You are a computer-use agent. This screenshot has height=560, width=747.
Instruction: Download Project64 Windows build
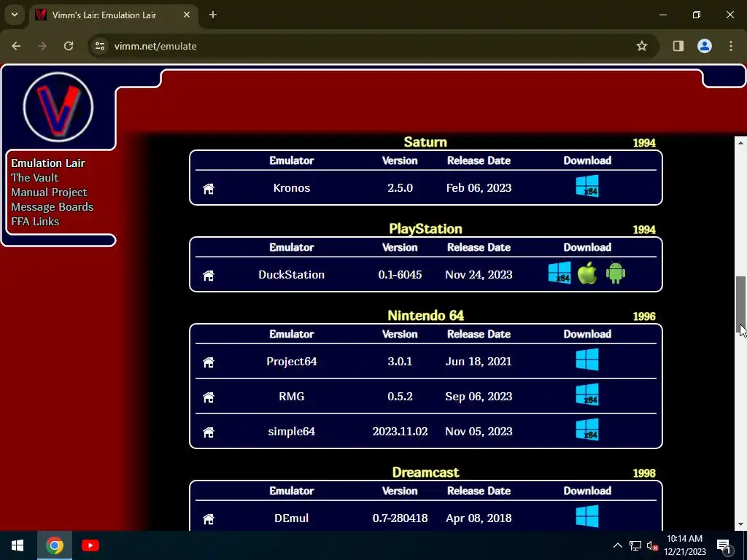pos(587,359)
